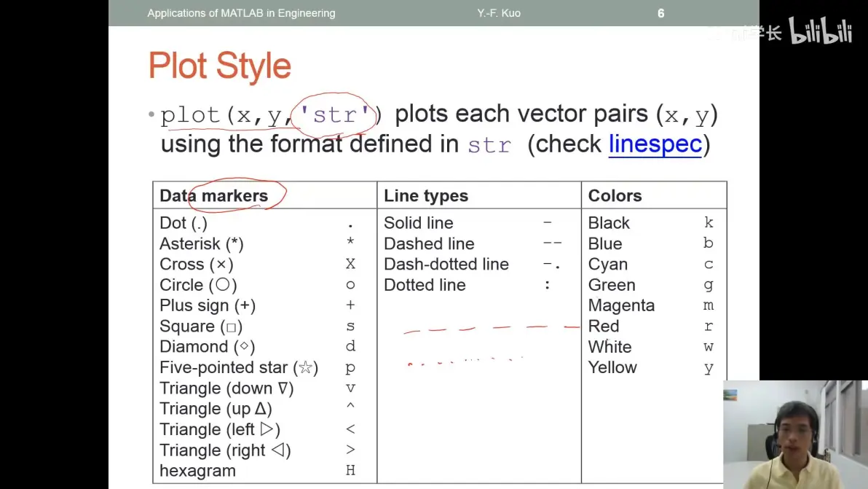Click the five-pointed star symbol
The width and height of the screenshot is (868, 489).
point(305,368)
